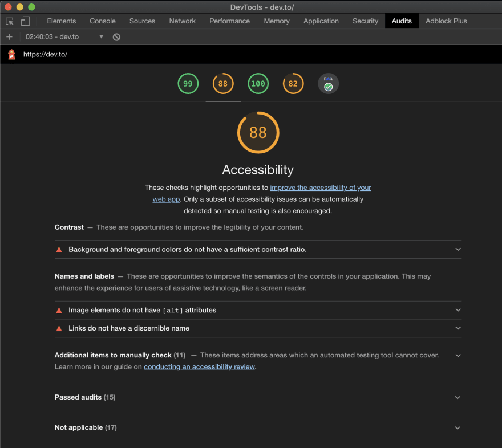
Task: Switch to the Application tab
Action: (321, 21)
